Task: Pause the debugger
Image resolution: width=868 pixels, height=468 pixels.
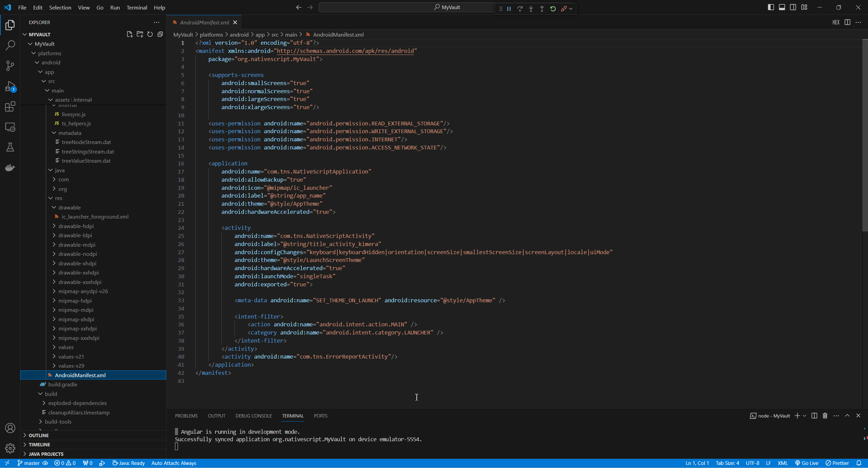Action: 509,9
